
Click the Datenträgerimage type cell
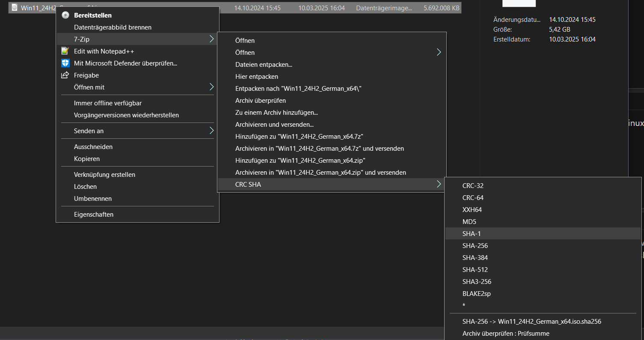[384, 8]
